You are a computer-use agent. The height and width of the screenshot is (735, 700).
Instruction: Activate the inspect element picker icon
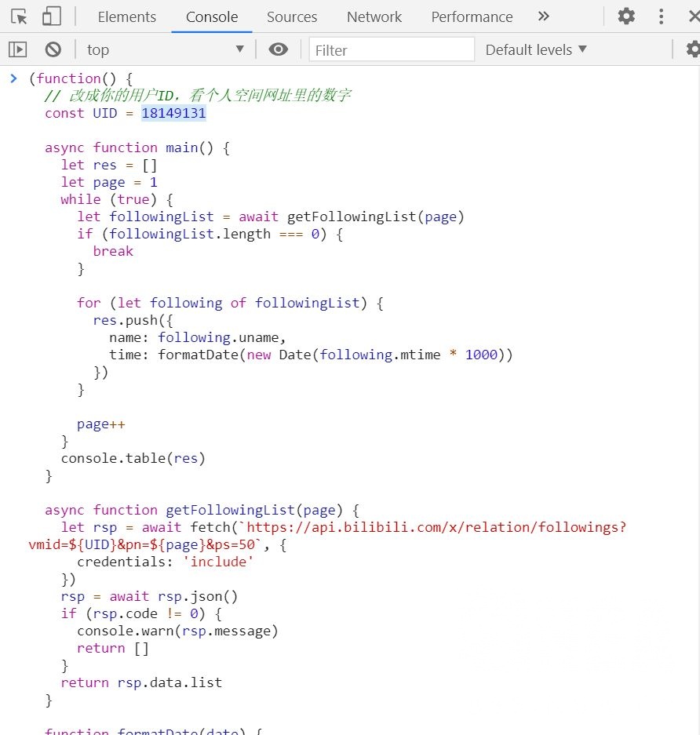tap(19, 17)
